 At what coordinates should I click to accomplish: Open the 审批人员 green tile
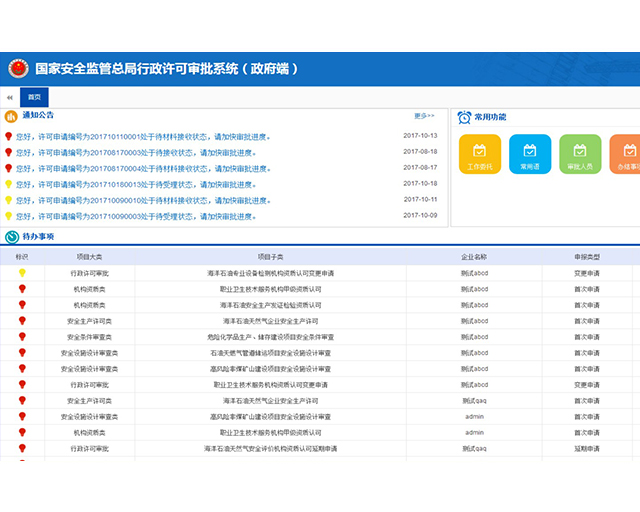click(x=580, y=154)
